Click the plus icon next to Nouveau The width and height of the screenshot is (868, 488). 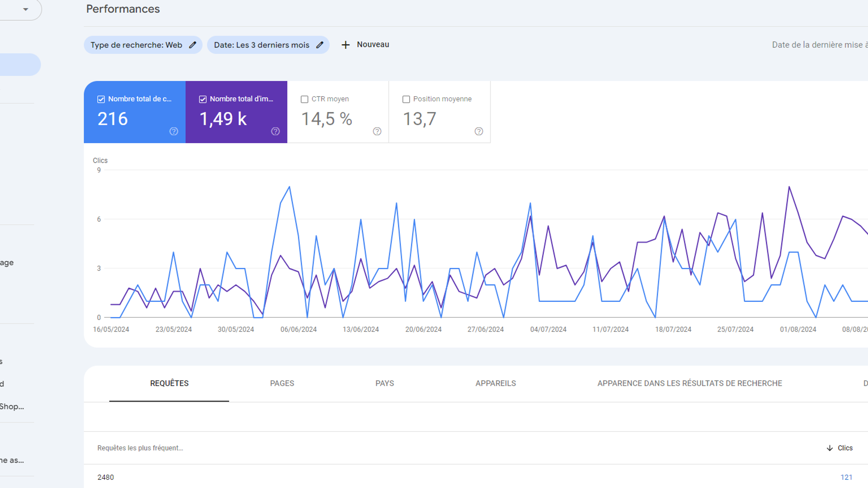(345, 44)
